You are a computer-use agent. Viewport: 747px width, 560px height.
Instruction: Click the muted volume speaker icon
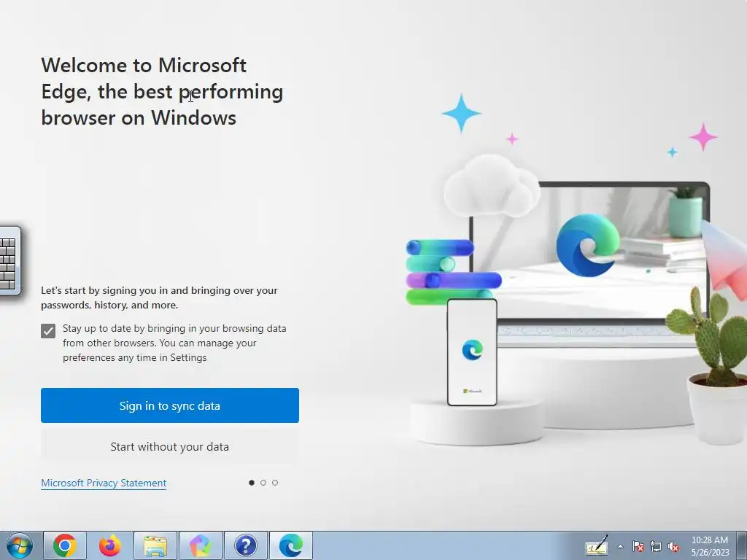pyautogui.click(x=673, y=546)
